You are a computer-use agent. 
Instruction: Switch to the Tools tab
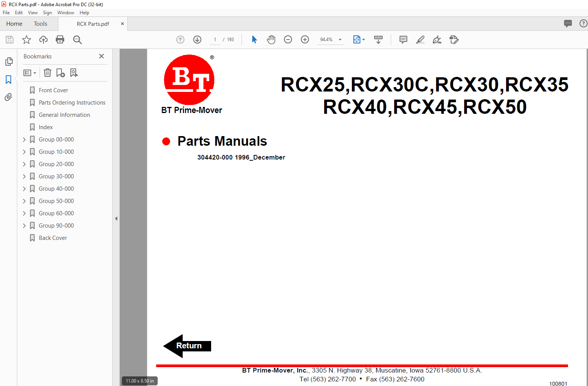tap(40, 24)
